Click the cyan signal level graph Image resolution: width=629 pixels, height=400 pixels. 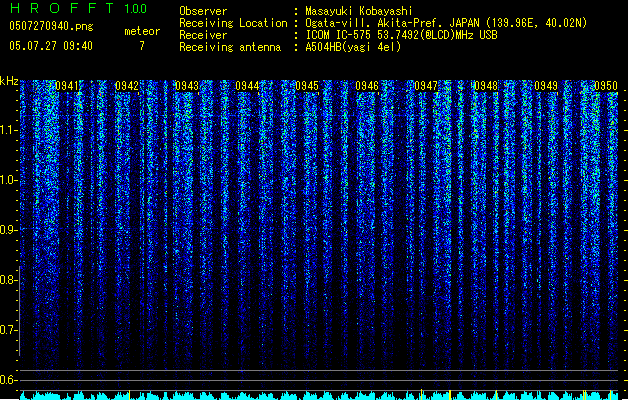[319, 395]
